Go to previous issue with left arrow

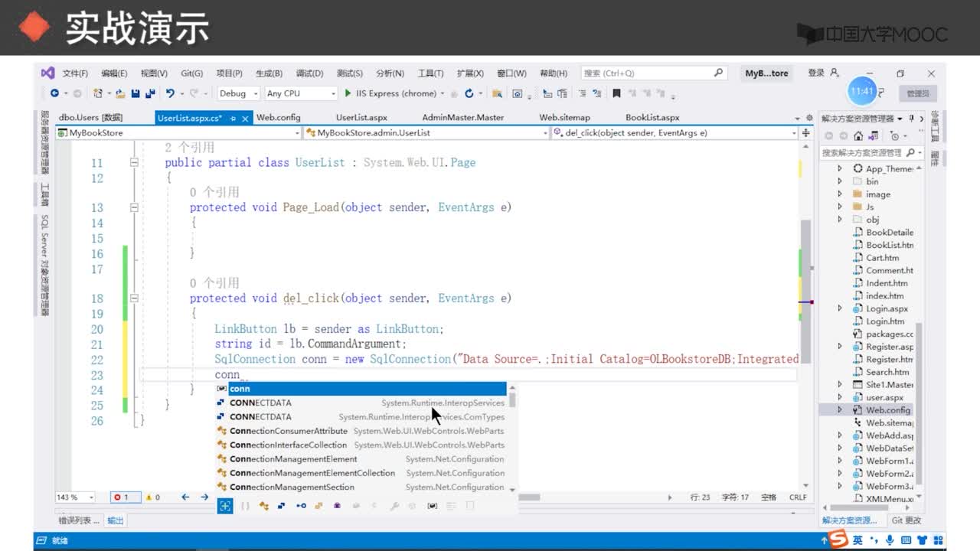185,497
